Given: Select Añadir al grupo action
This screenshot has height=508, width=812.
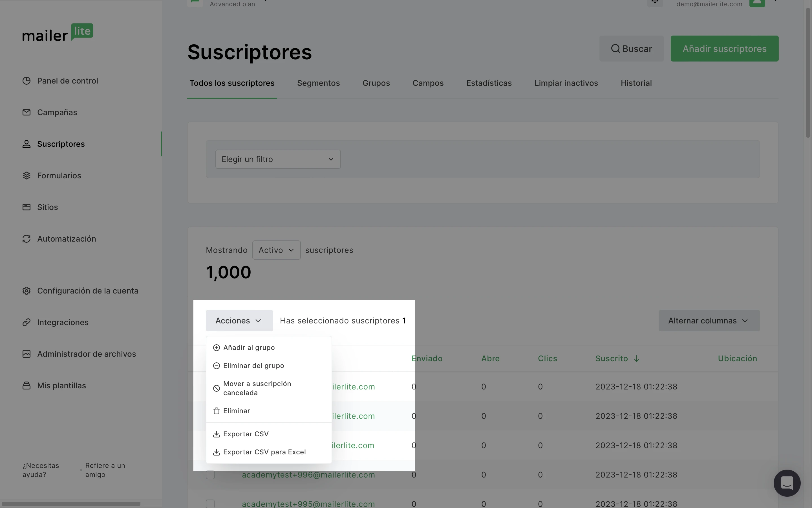Looking at the screenshot, I should point(269,348).
